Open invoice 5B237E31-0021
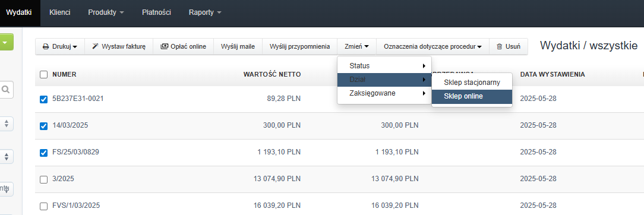The height and width of the screenshot is (215, 644). [x=78, y=99]
